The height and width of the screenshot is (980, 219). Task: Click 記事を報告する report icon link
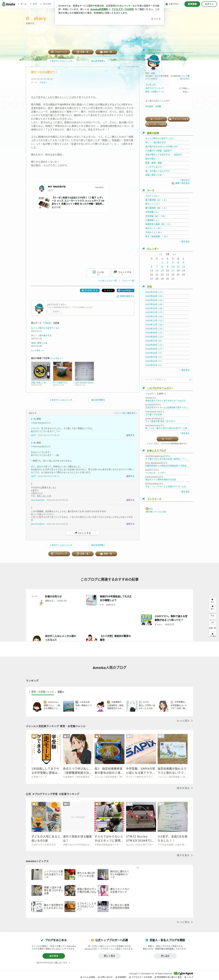tap(125, 296)
